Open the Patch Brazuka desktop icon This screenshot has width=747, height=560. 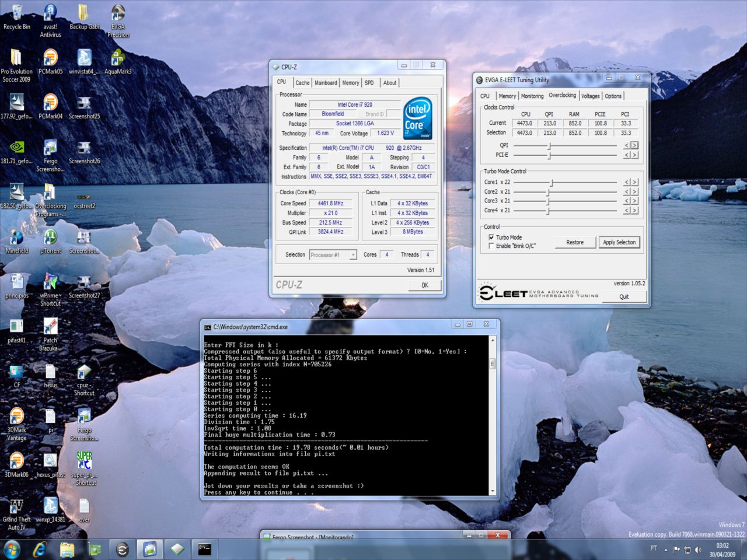(50, 335)
